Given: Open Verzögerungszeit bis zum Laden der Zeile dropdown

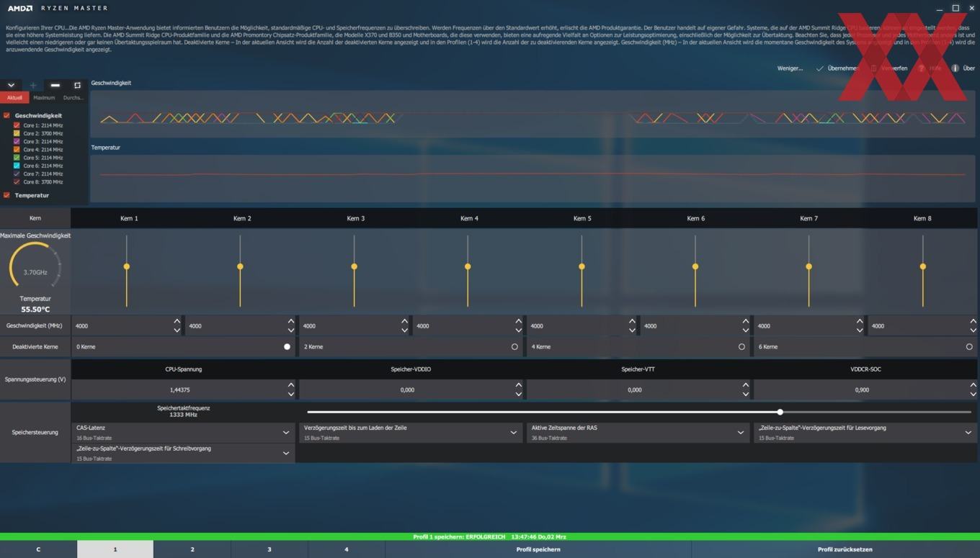Looking at the screenshot, I should pos(411,432).
